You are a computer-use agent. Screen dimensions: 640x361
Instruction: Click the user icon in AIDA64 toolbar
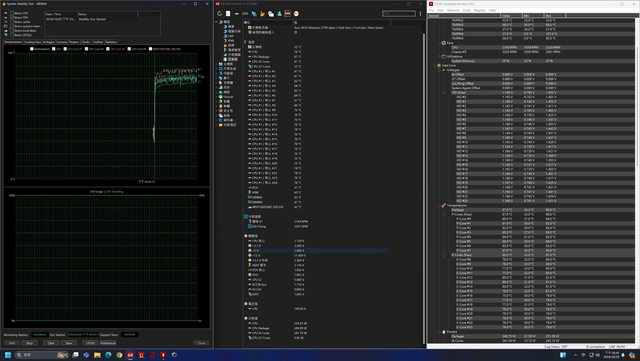click(x=279, y=13)
